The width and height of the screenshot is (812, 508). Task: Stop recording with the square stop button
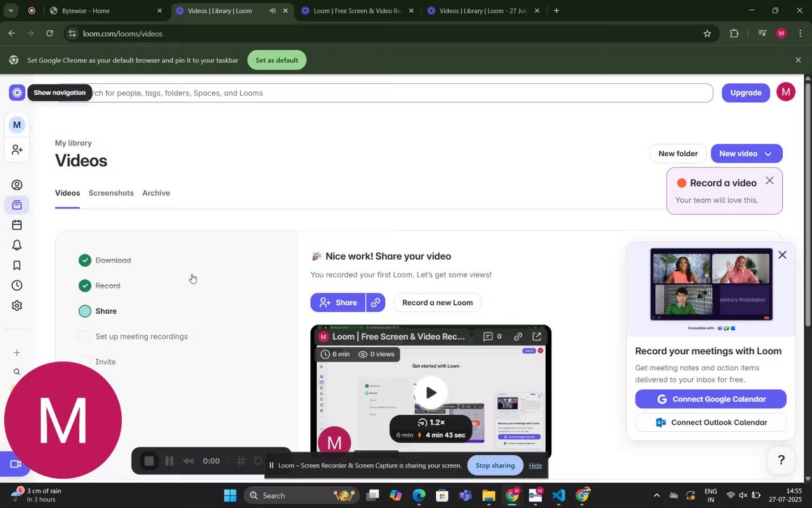click(x=149, y=461)
